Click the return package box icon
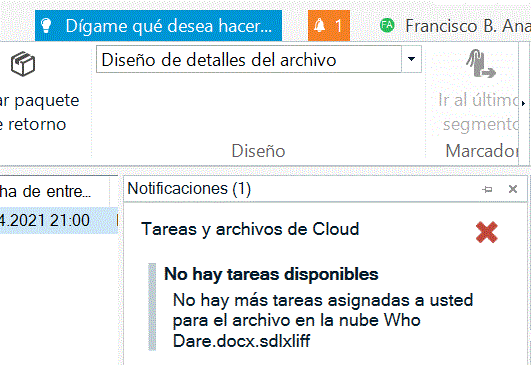 click(x=23, y=64)
